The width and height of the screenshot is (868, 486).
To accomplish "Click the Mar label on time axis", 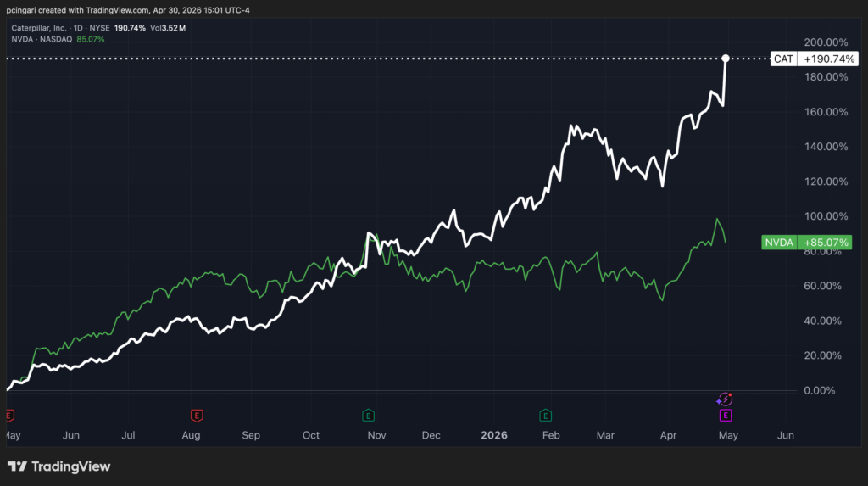I will (x=605, y=435).
